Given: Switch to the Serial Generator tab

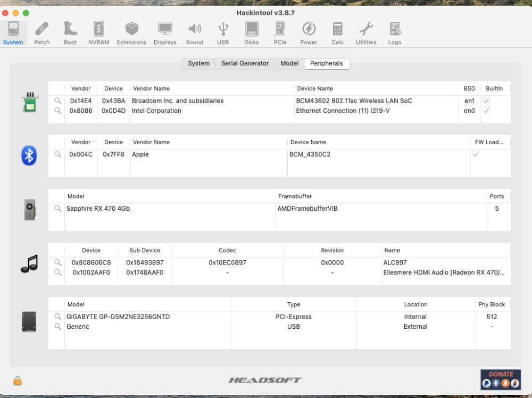Looking at the screenshot, I should 245,63.
